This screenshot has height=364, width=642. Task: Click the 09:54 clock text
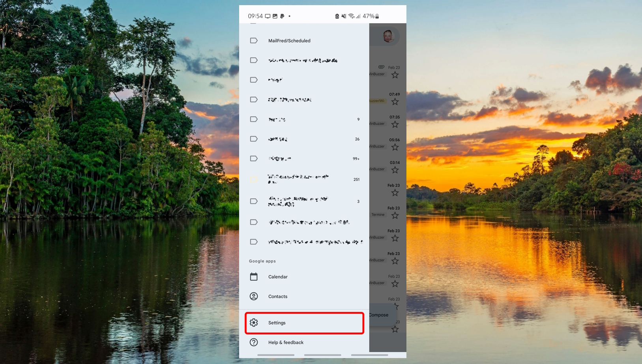(x=255, y=16)
